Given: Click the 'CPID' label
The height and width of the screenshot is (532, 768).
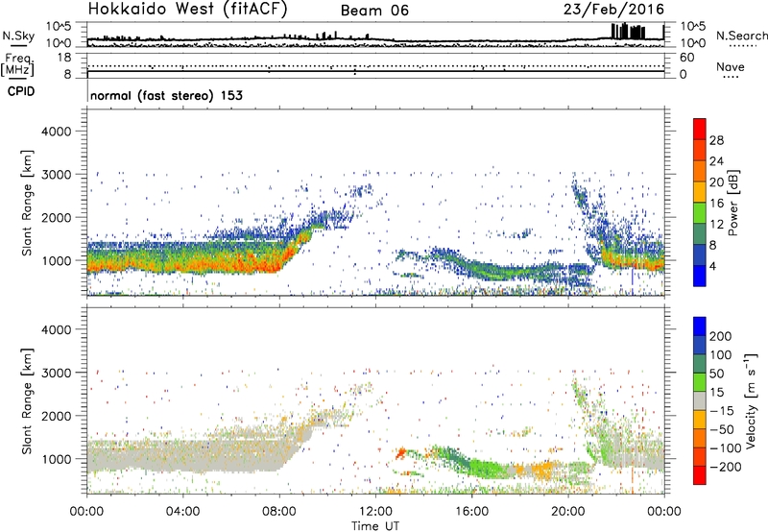Looking at the screenshot, I should pos(21,91).
